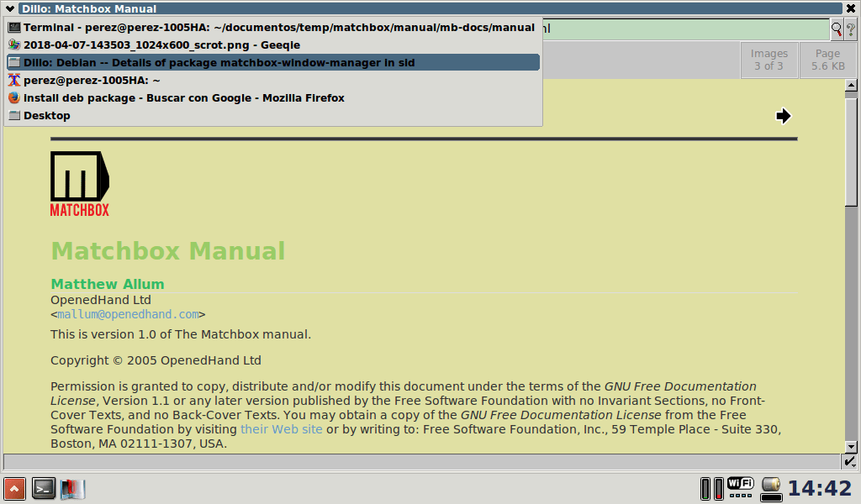Image resolution: width=861 pixels, height=504 pixels.
Task: Open the 'their Web site' link
Action: click(x=281, y=429)
